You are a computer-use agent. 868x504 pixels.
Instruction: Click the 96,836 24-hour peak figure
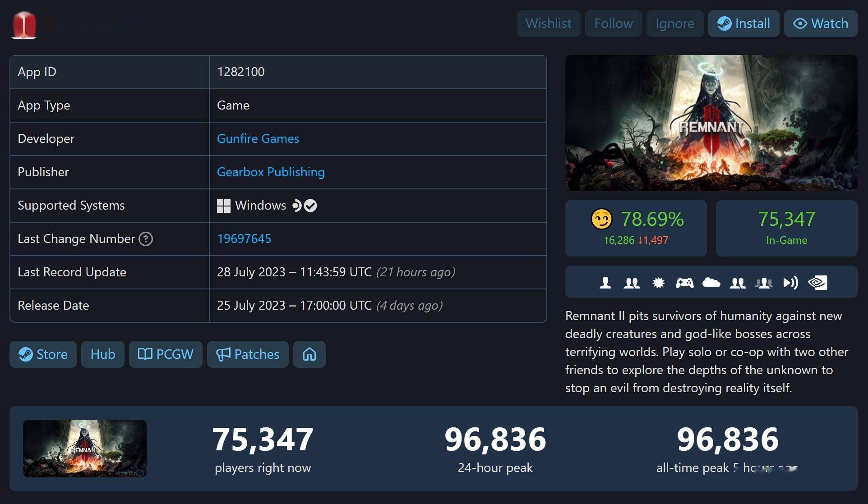tap(495, 439)
